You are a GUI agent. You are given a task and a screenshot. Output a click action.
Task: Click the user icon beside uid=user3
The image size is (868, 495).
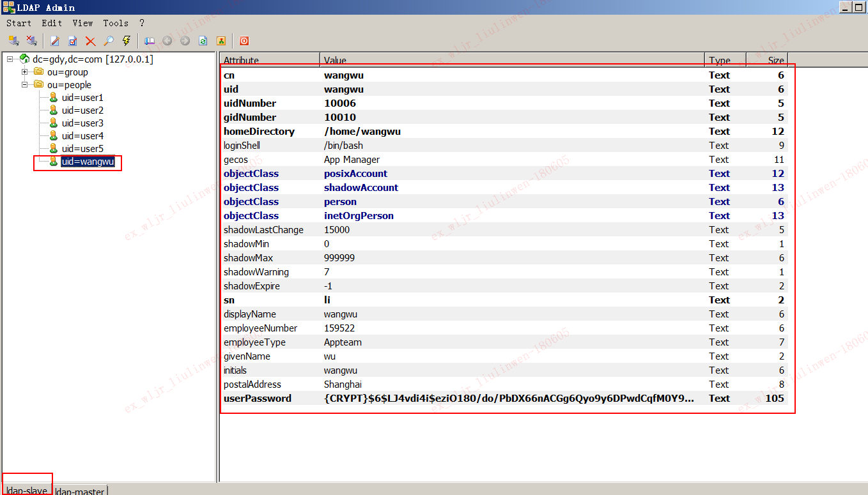coord(54,123)
